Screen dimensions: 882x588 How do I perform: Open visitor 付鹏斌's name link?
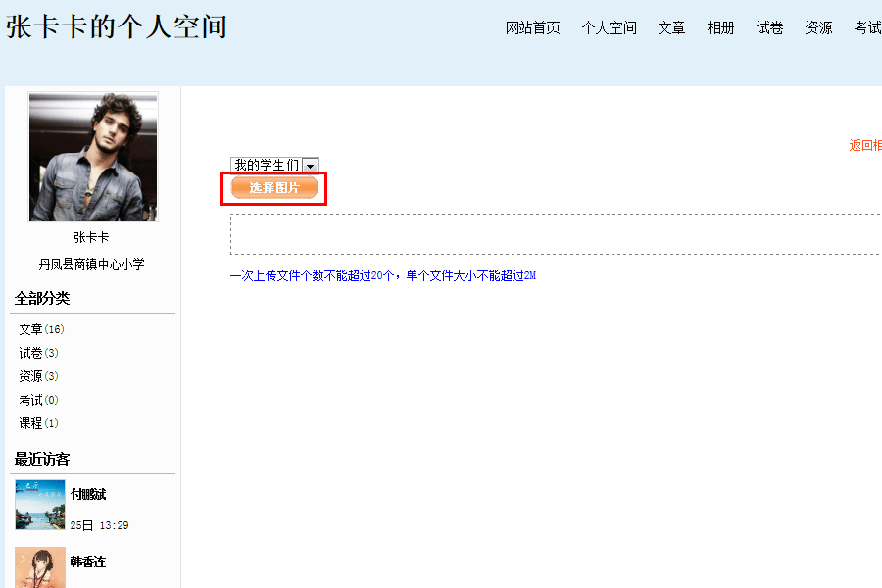click(x=88, y=494)
